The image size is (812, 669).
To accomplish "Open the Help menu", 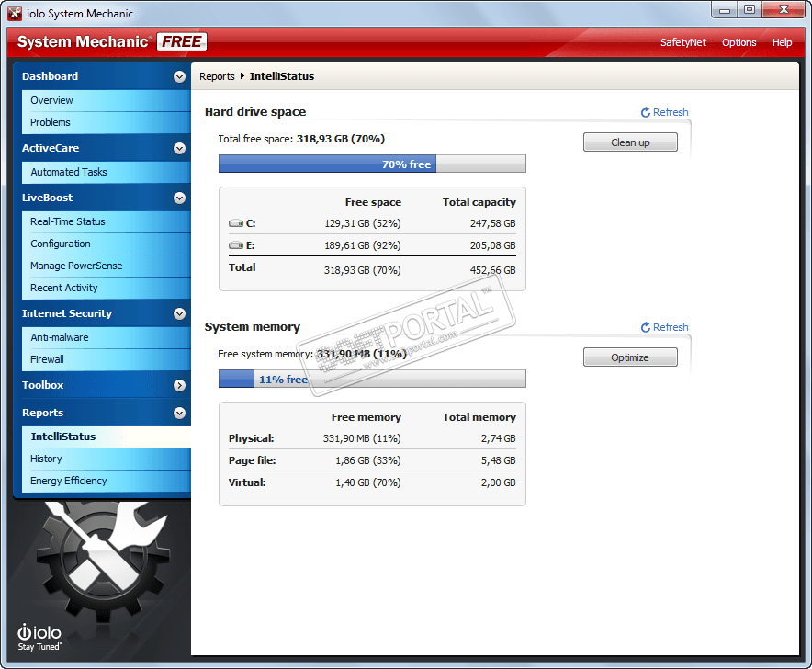I will tap(782, 42).
